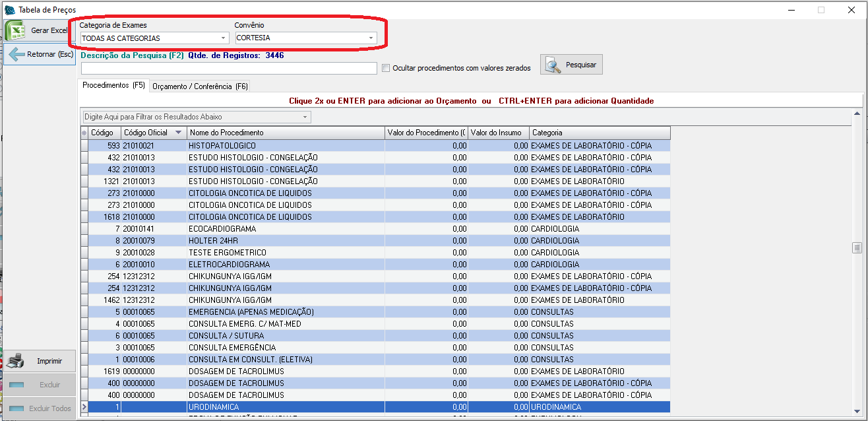The image size is (868, 421).
Task: Click the vertical scrollbar thumb of the table
Action: (857, 248)
